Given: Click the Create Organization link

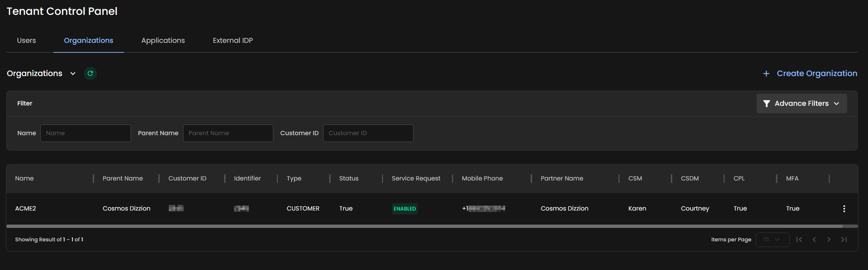Looking at the screenshot, I should (817, 73).
